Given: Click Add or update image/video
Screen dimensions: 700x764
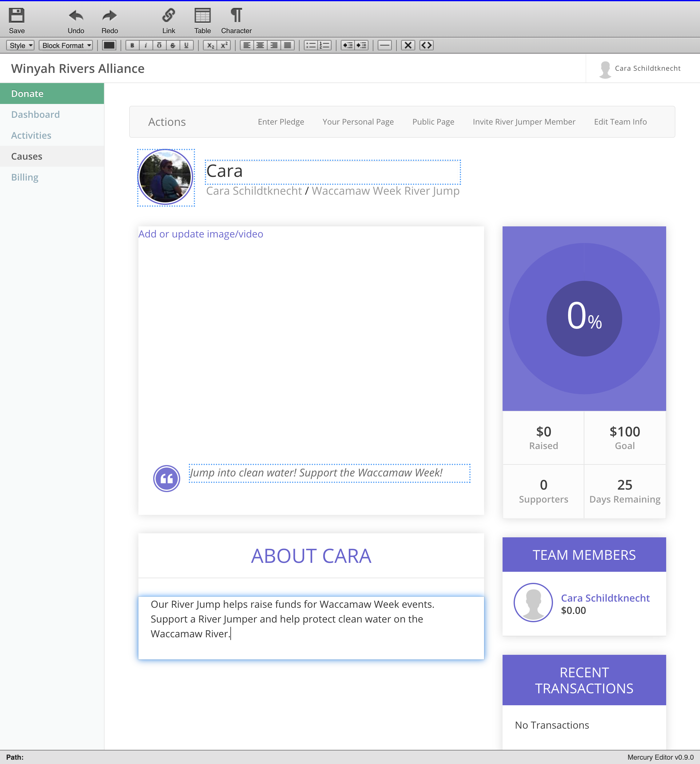Looking at the screenshot, I should click(201, 234).
